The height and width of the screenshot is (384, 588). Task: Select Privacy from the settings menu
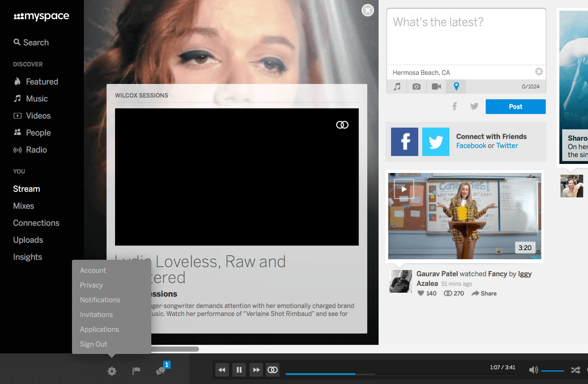point(91,285)
